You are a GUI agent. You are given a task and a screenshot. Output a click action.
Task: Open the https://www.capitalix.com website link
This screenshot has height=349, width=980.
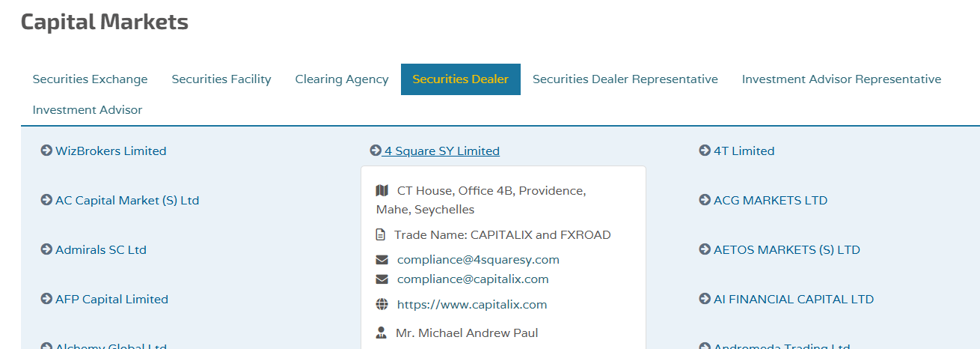[x=472, y=305]
